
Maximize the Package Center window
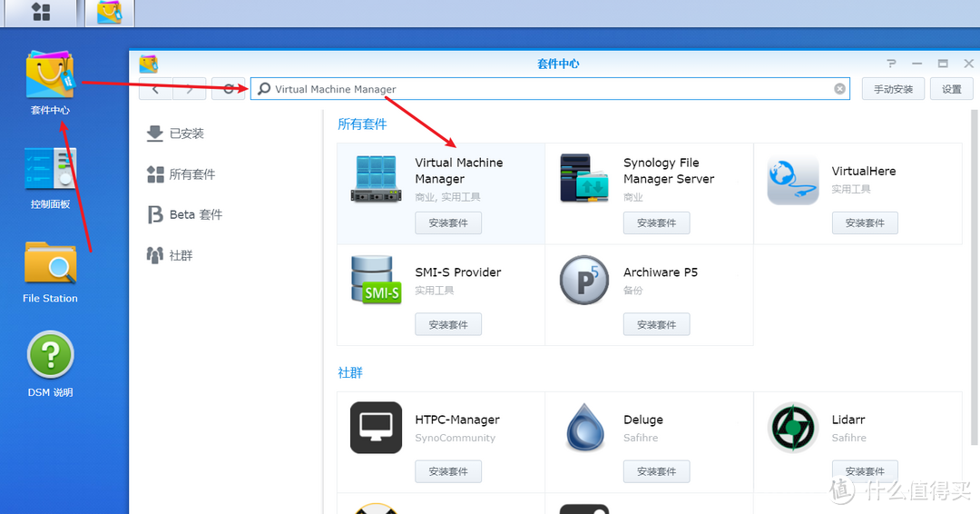[x=943, y=64]
